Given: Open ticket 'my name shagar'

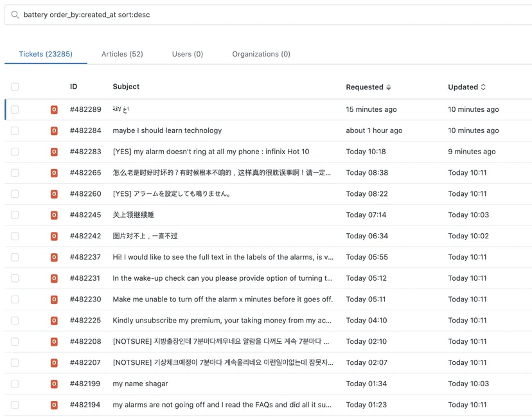Looking at the screenshot, I should coord(140,384).
